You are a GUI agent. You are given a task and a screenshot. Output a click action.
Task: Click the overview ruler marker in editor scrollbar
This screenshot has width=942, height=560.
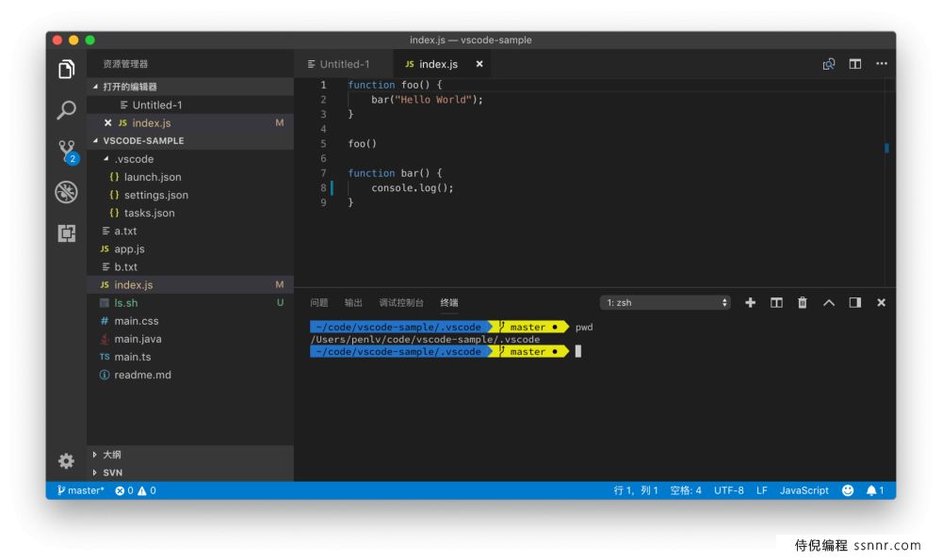(886, 148)
